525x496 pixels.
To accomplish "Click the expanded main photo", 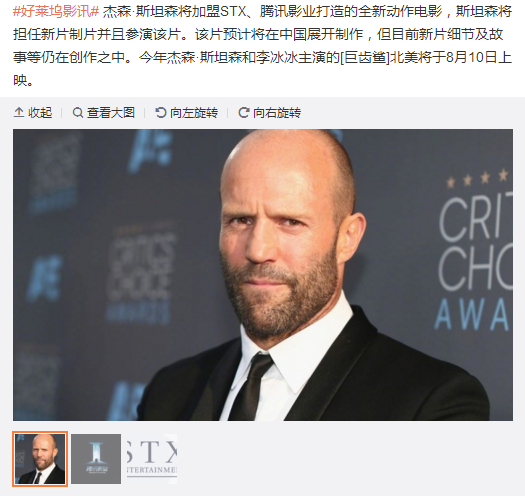I will click(263, 275).
